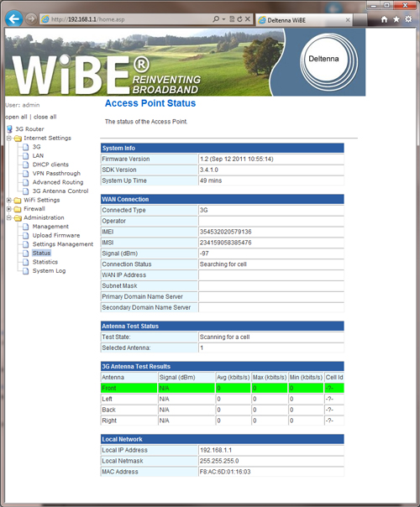
Task: Collapse the Administration folder
Action: (9, 217)
